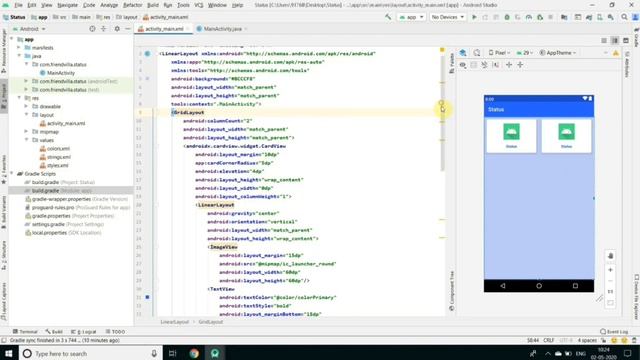Open the VCS menu

coord(198,5)
